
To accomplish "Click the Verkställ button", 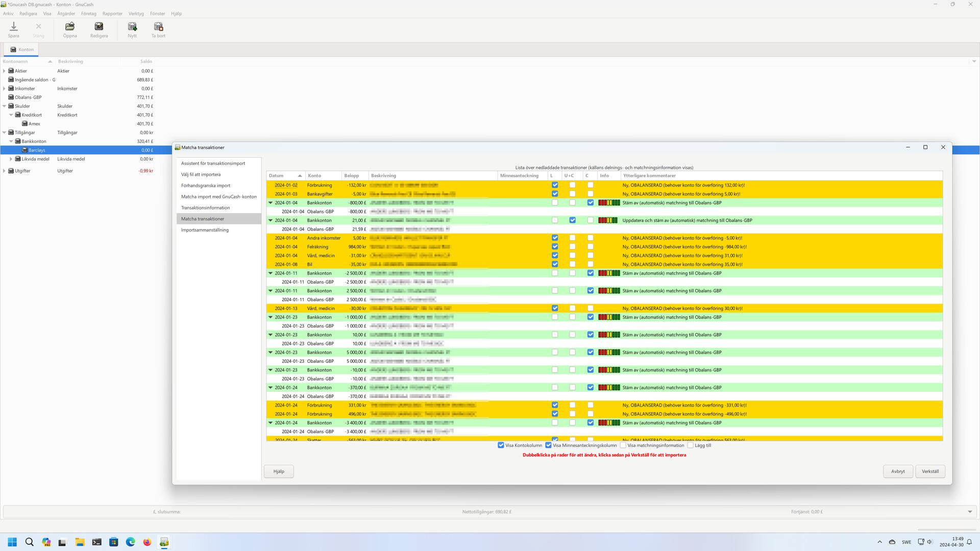I will pyautogui.click(x=929, y=471).
